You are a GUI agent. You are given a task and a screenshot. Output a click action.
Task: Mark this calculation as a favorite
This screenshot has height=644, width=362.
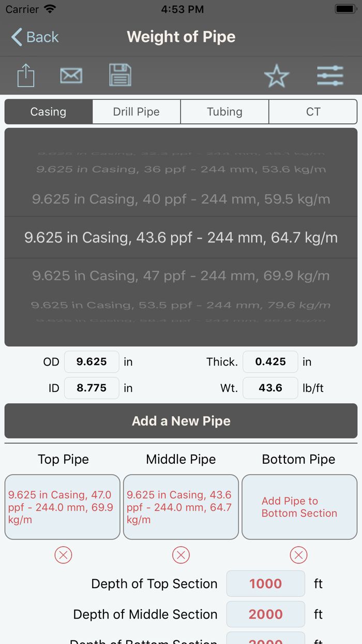pos(277,76)
